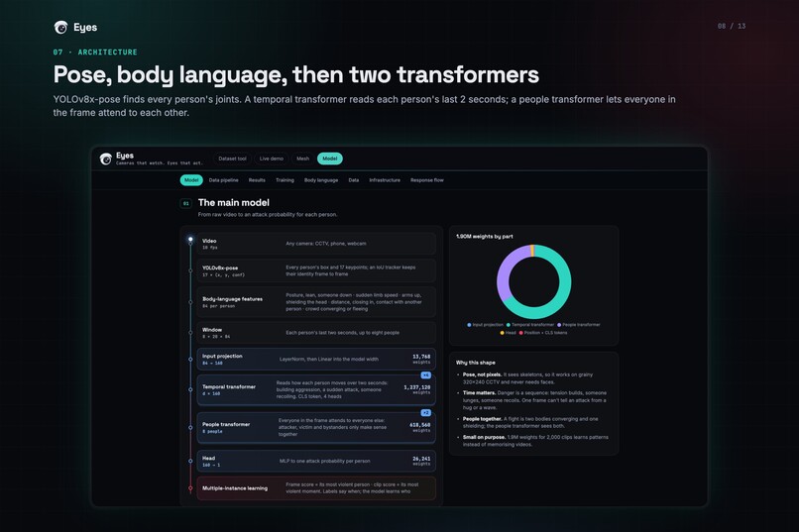The image size is (799, 532).
Task: Click the ×4 badge on Temporal transformer
Action: pos(426,375)
